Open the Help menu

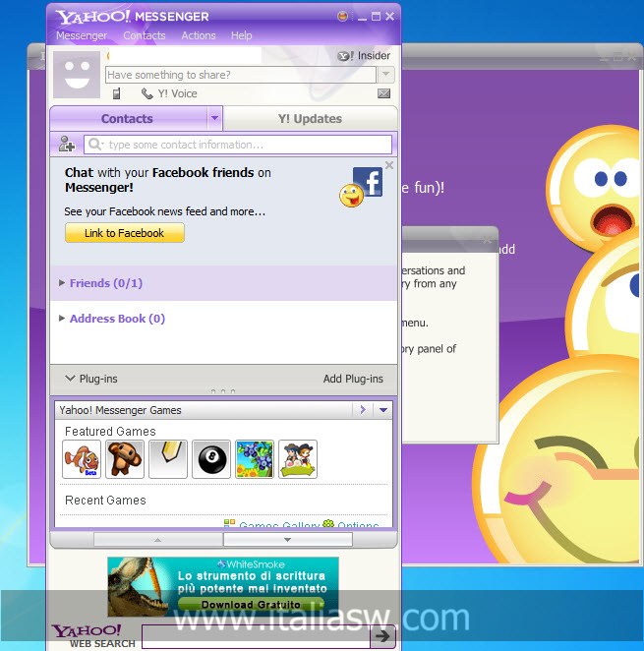click(x=242, y=35)
